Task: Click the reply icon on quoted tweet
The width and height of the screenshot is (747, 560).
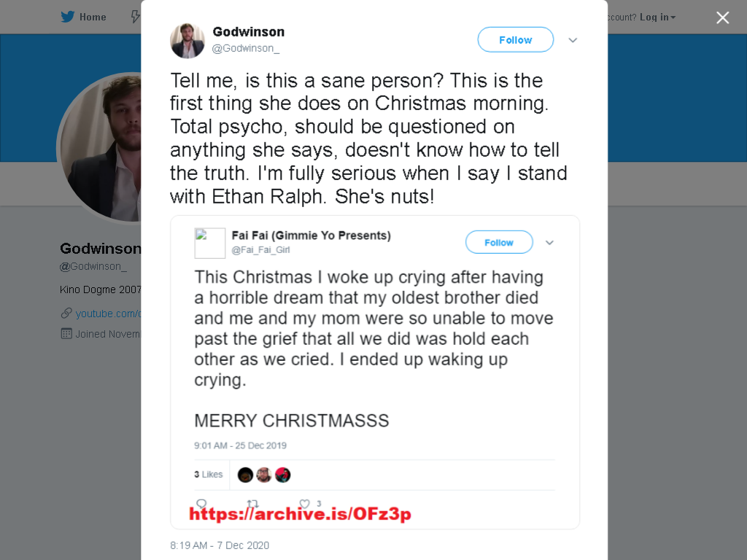Action: [201, 503]
